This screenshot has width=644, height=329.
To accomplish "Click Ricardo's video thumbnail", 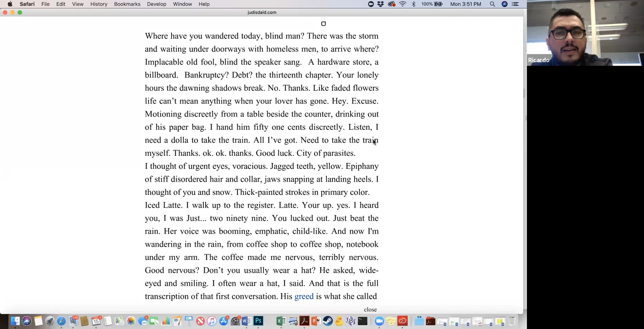I will point(585,33).
